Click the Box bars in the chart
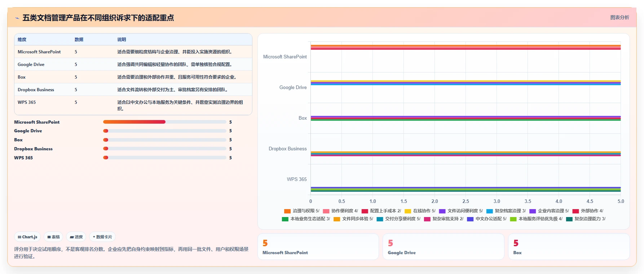 tap(466, 118)
